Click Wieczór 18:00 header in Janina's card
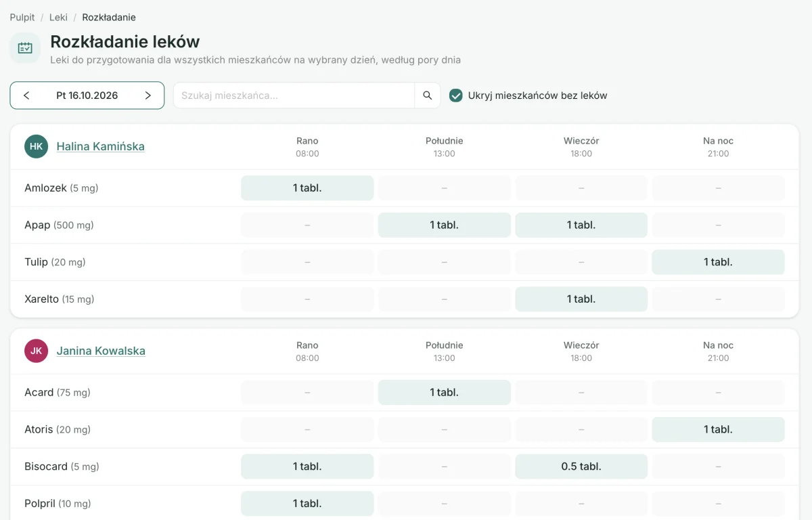The height and width of the screenshot is (520, 812). (581, 351)
